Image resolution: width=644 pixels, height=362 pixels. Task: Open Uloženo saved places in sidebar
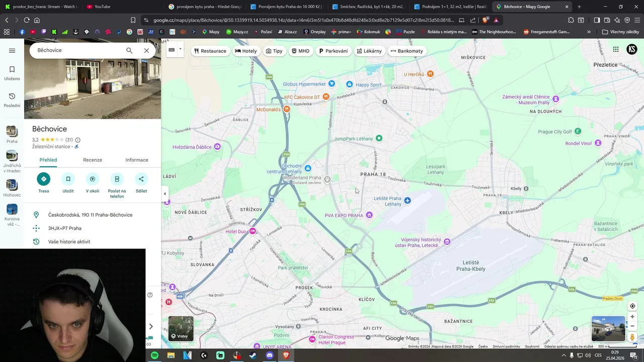click(12, 73)
